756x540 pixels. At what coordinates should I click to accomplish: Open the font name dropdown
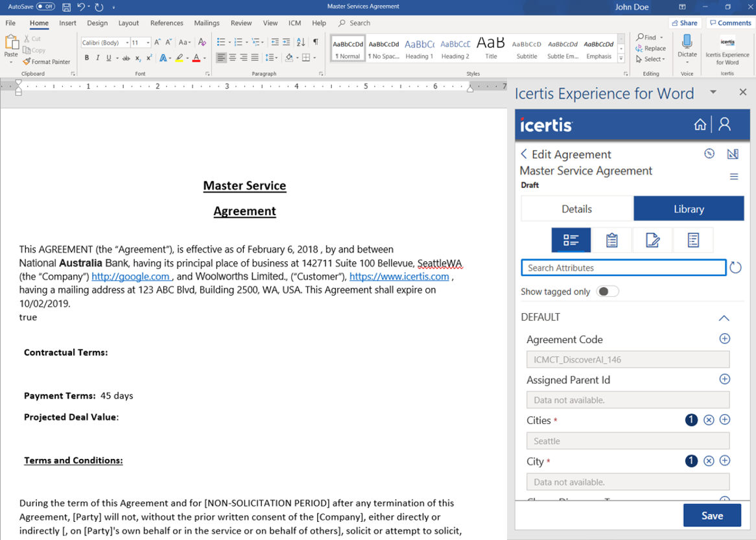pos(127,42)
